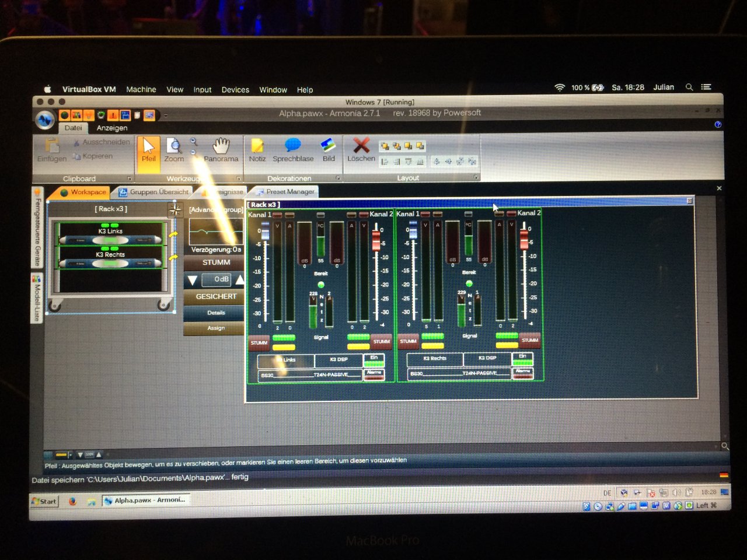
Task: Click the small zoom-out magnifier icon
Action: (193, 152)
